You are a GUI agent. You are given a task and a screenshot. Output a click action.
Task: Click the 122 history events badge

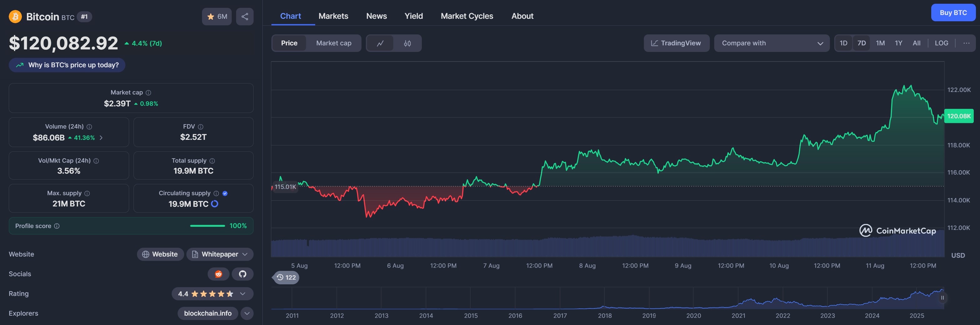coord(286,277)
